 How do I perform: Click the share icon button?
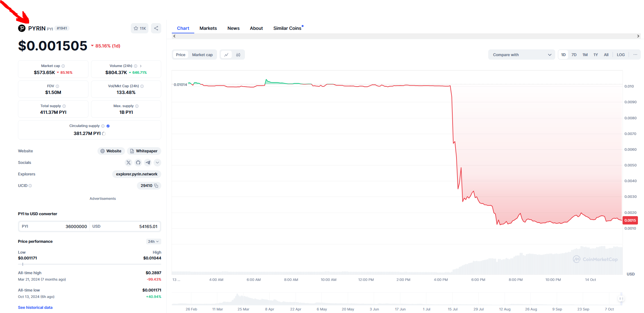click(156, 28)
